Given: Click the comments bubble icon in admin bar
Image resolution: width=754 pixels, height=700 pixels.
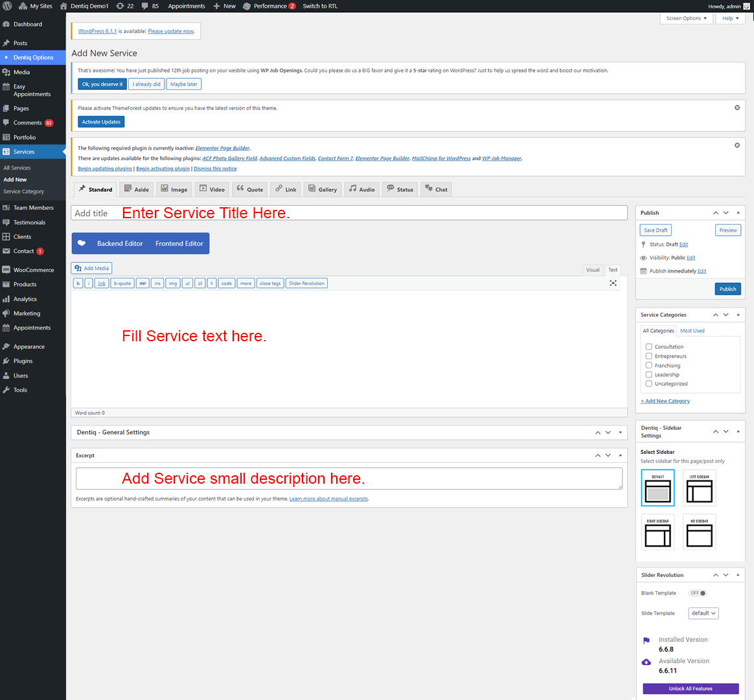Looking at the screenshot, I should [144, 6].
